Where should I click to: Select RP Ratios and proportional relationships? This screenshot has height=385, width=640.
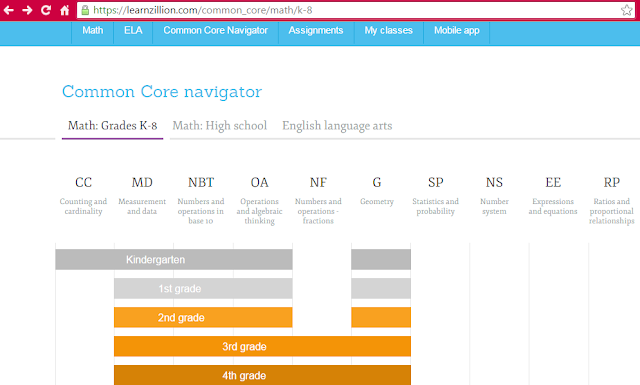612,200
